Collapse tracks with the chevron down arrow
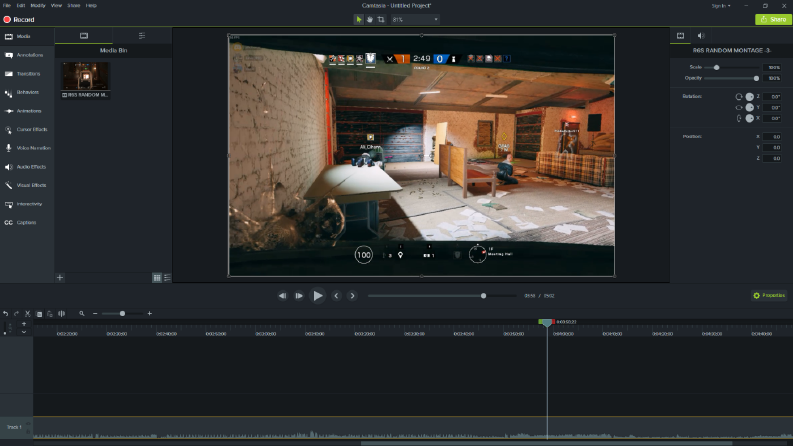 pyautogui.click(x=24, y=332)
